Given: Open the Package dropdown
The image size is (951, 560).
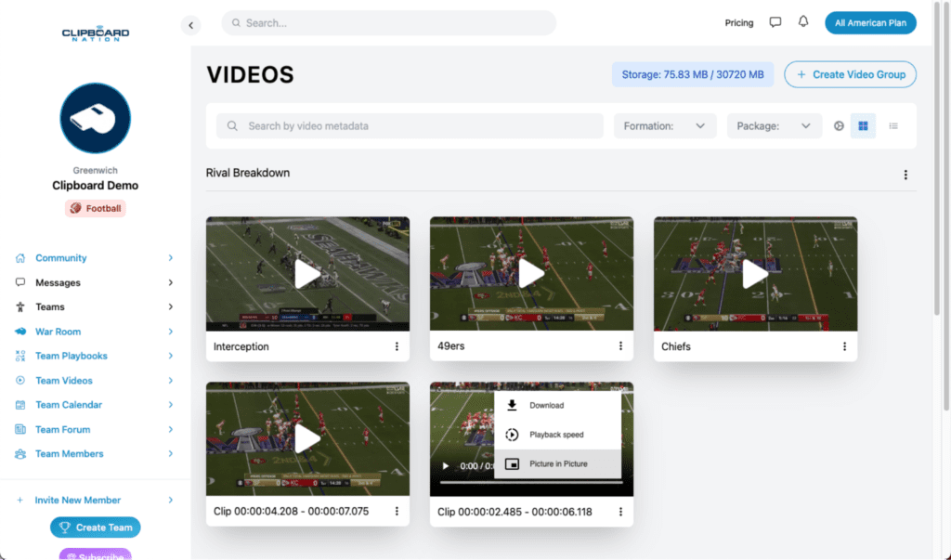Looking at the screenshot, I should click(x=774, y=126).
